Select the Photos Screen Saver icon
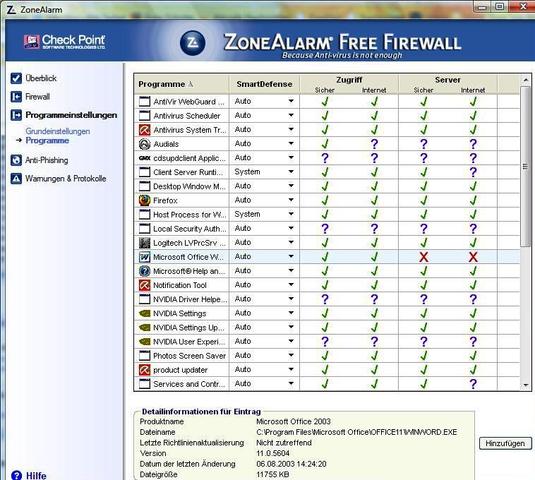 pyautogui.click(x=145, y=355)
